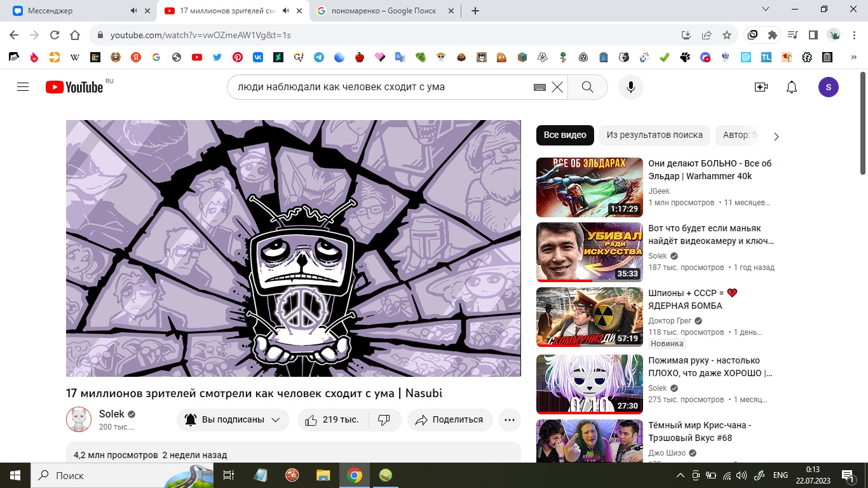
Task: Click the browser address bar URL
Action: pos(200,35)
